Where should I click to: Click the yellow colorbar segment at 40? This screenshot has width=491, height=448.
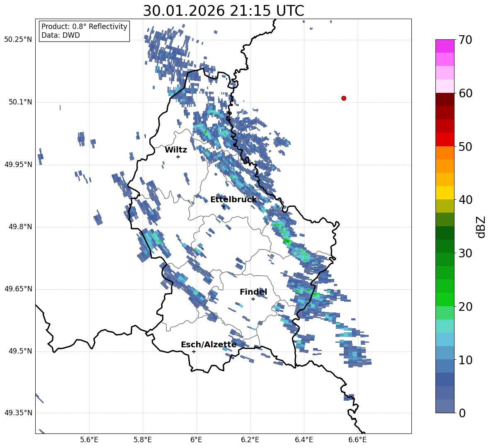pyautogui.click(x=445, y=193)
